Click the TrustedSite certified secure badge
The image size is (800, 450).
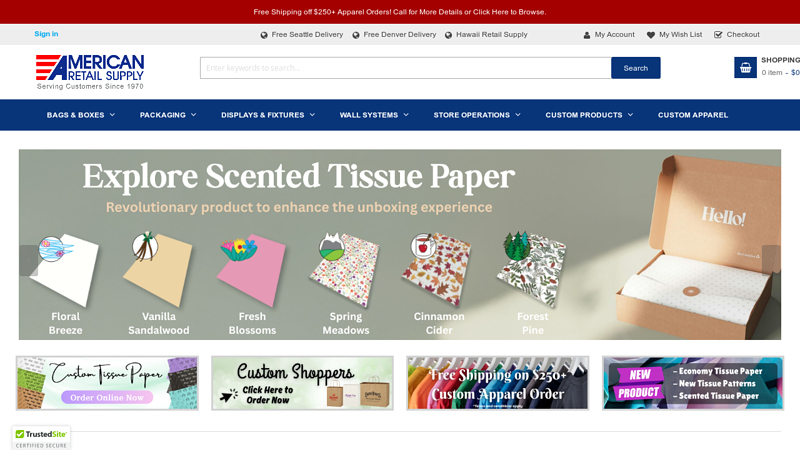(41, 438)
